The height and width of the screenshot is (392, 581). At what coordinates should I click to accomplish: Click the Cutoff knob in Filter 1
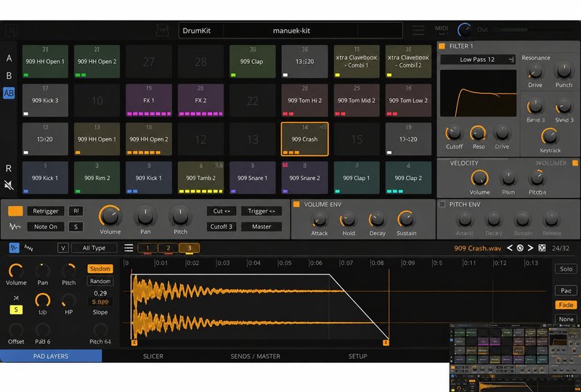point(454,133)
